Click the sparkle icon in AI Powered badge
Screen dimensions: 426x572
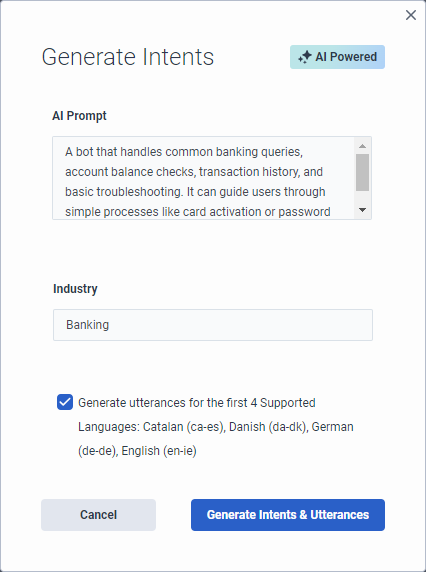(x=305, y=57)
